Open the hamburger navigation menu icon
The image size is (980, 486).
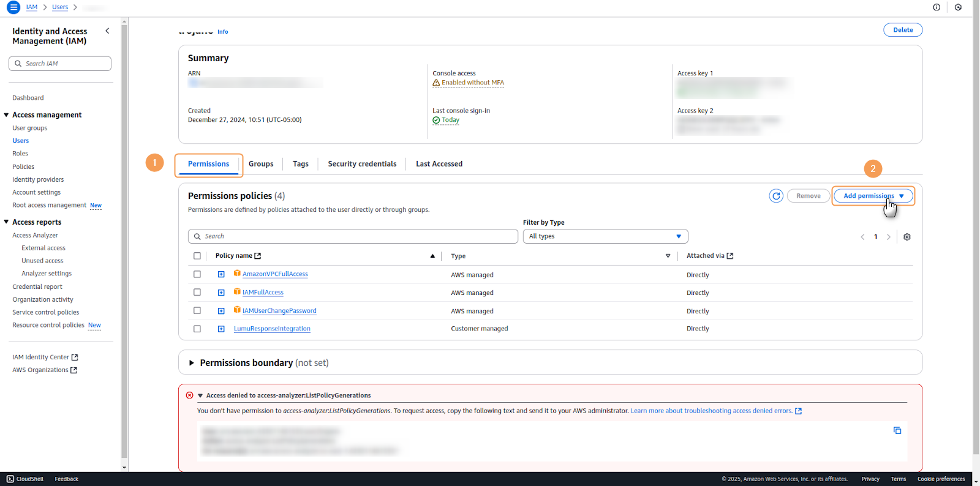[13, 7]
